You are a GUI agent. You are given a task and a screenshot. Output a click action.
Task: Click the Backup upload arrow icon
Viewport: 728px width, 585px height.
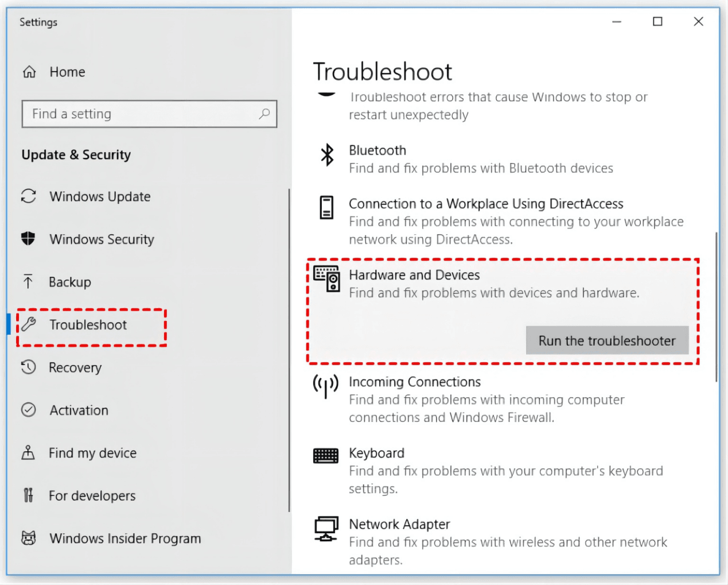[28, 281]
